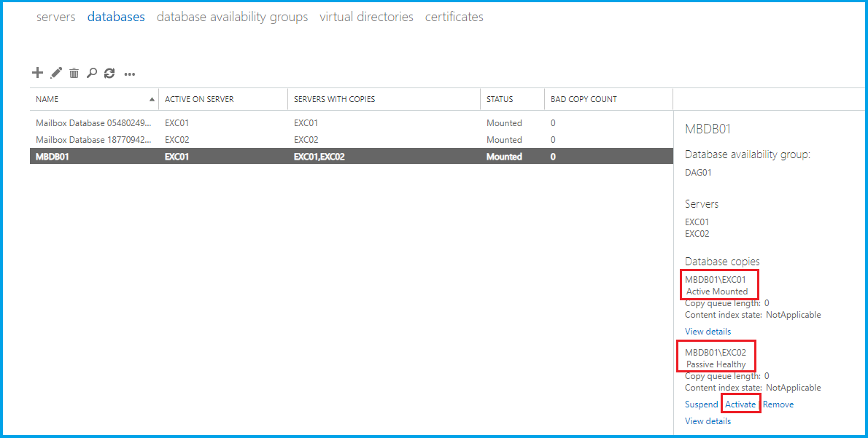This screenshot has width=868, height=438.
Task: Click the delete trash can icon
Action: [74, 73]
